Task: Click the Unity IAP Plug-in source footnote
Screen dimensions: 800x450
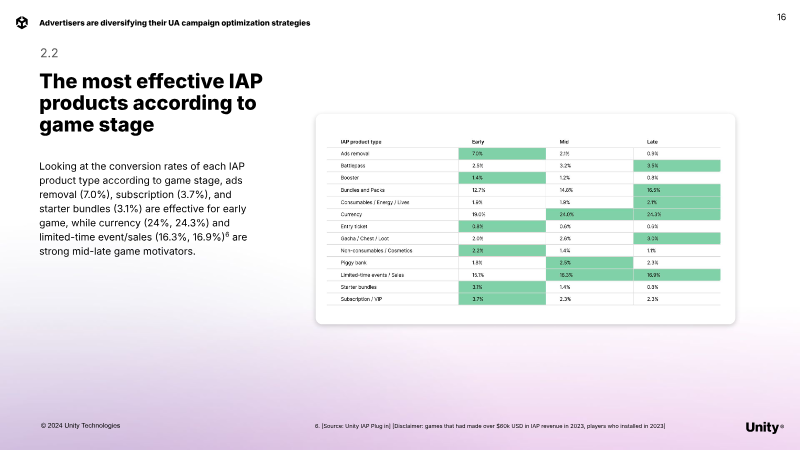Action: (489, 427)
